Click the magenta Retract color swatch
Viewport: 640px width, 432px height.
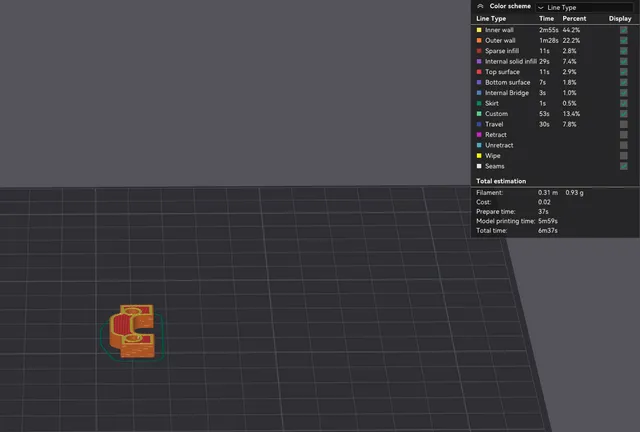[479, 135]
